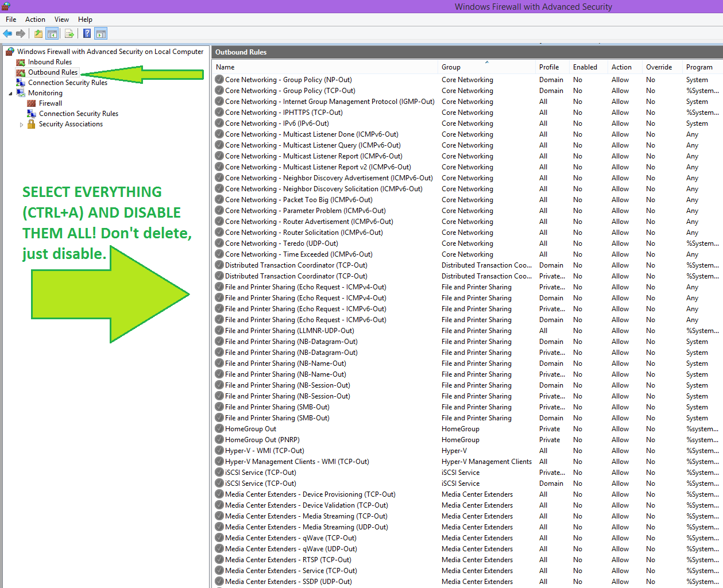Click Any program cell of Multicast Listener Query row
The width and height of the screenshot is (723, 588).
(692, 145)
